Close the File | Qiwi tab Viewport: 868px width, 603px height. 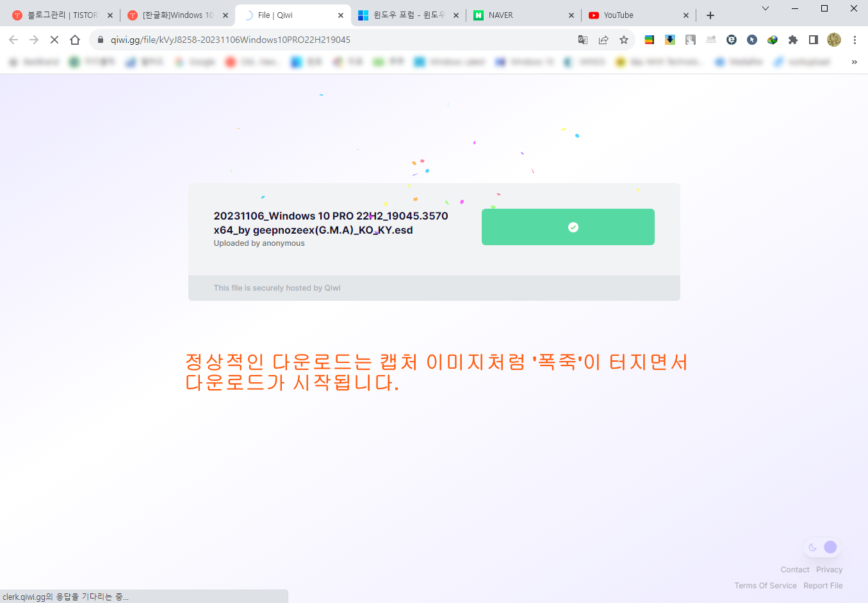tap(341, 15)
